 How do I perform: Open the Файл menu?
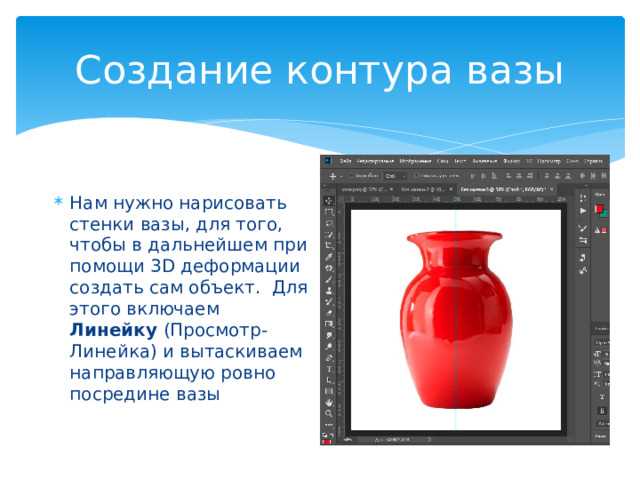pos(345,161)
